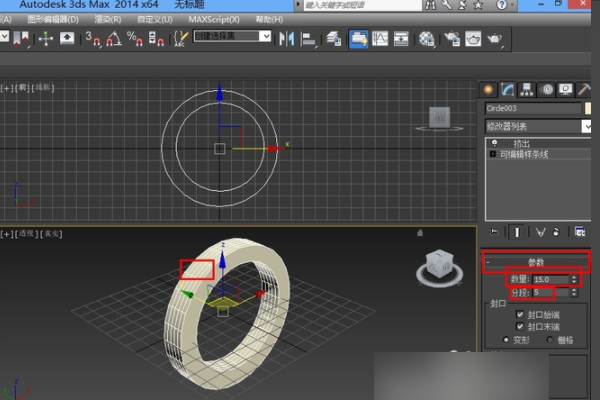This screenshot has height=400, width=600.
Task: Click Make Unique icon below modifier stack
Action: pos(540,232)
